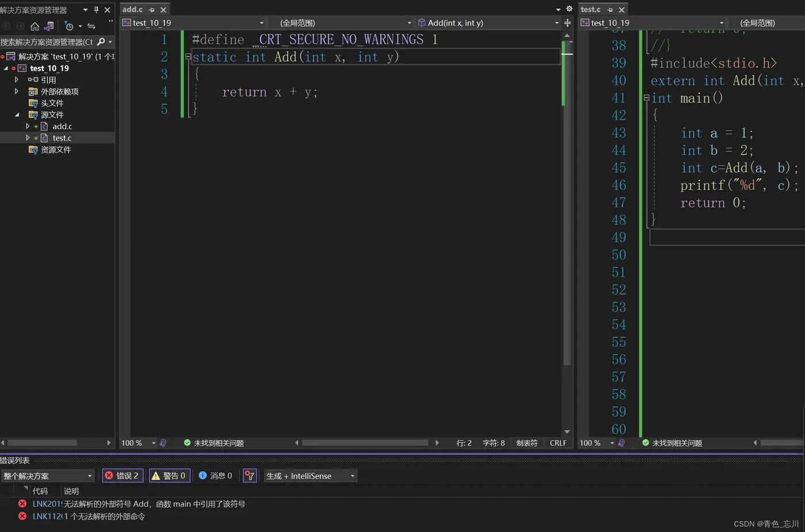Click the split editor icon in add.c

click(x=568, y=23)
